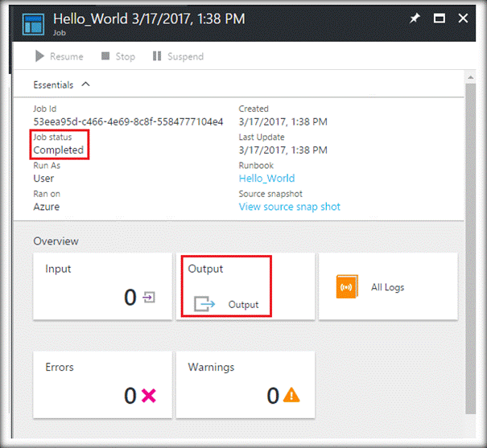Collapse the Essentials section

click(86, 84)
